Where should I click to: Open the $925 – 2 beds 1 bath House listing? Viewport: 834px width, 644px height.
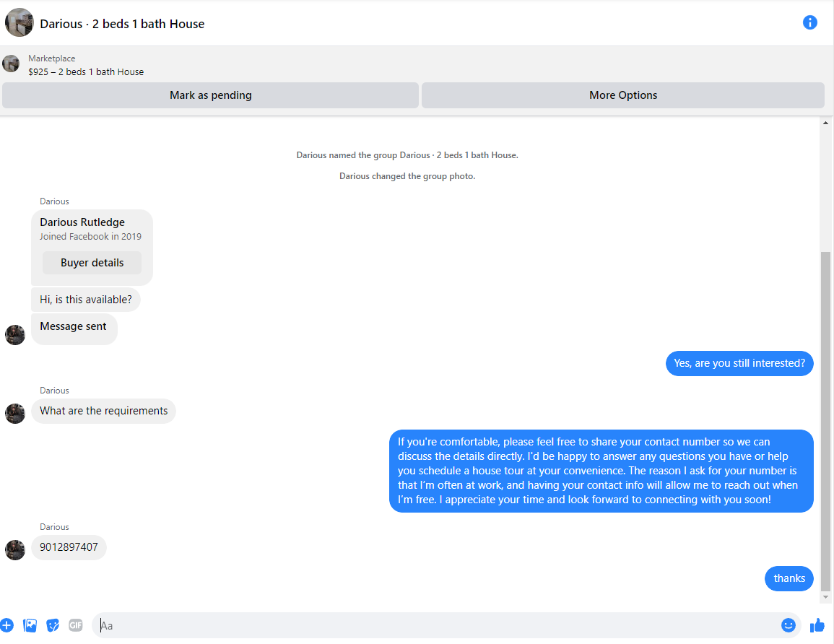click(86, 71)
